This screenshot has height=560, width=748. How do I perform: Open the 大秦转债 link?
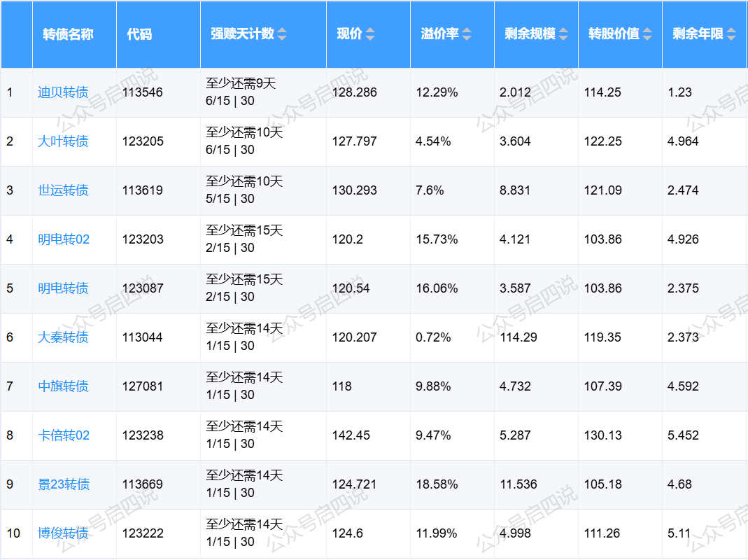tap(63, 337)
